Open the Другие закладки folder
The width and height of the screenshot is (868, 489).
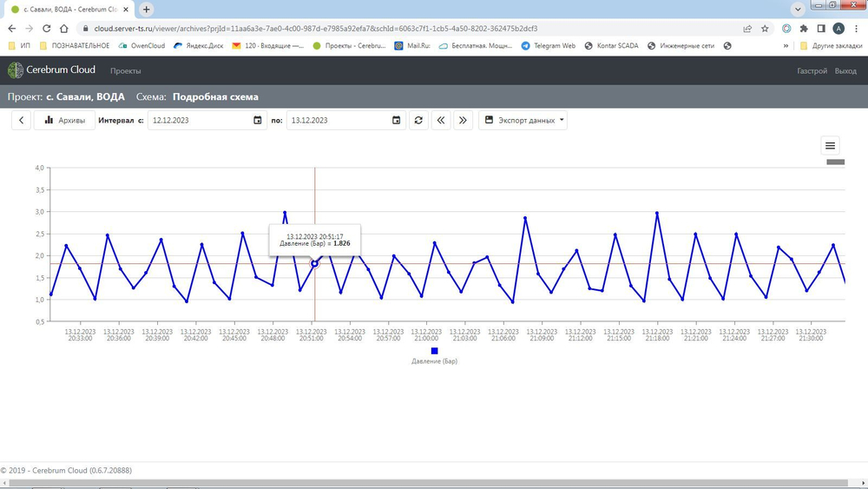[831, 46]
